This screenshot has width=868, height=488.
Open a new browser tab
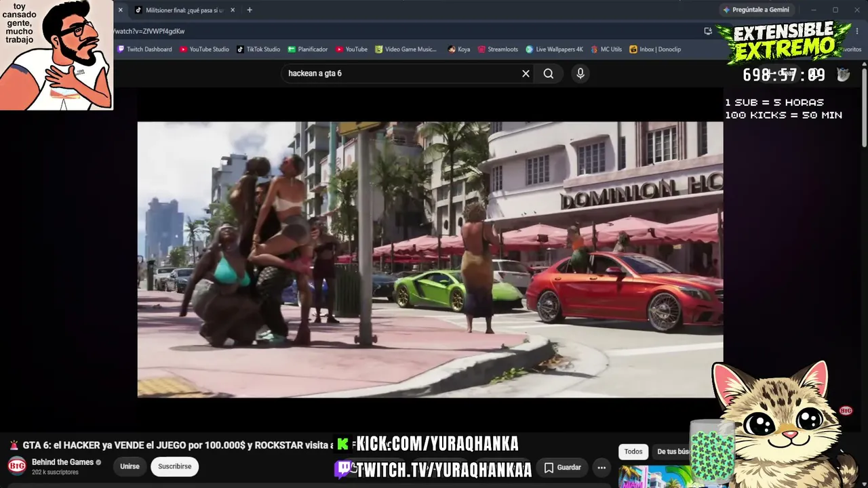tap(250, 10)
